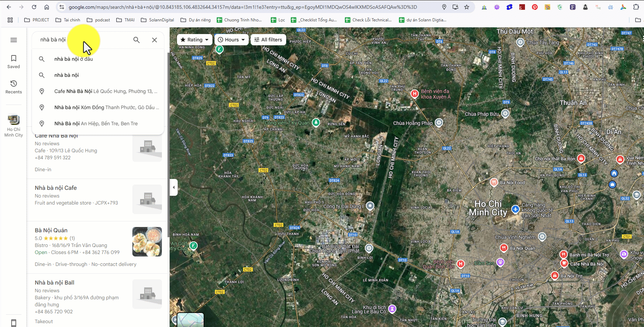Image resolution: width=644 pixels, height=327 pixels.
Task: Reload the page
Action: click(34, 7)
